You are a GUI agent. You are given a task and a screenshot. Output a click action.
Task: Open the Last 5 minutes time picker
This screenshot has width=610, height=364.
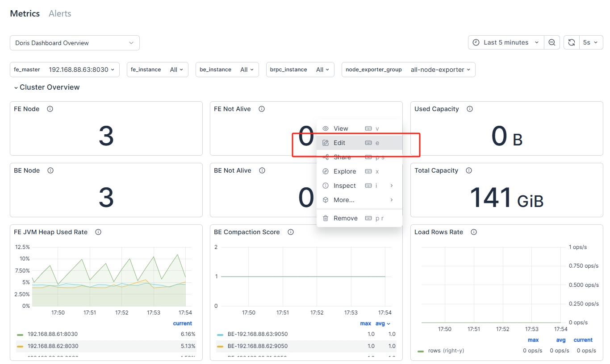point(506,42)
